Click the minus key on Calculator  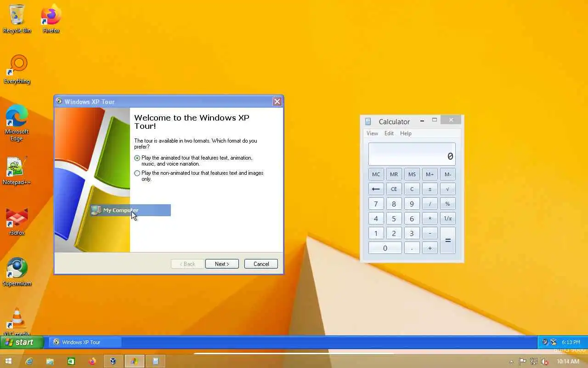coord(430,233)
